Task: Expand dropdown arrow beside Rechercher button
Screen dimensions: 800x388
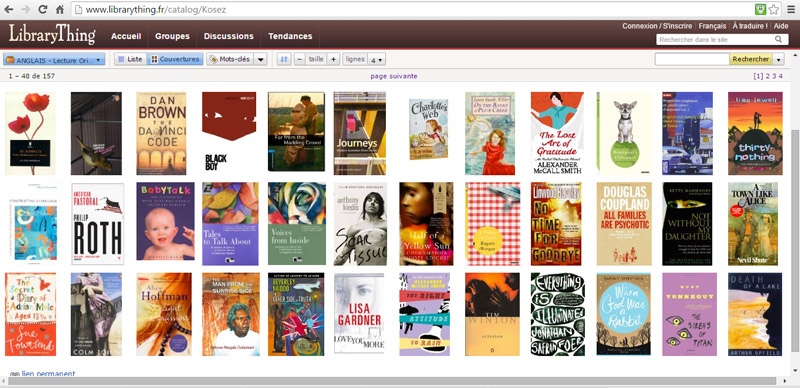Action: tap(779, 59)
